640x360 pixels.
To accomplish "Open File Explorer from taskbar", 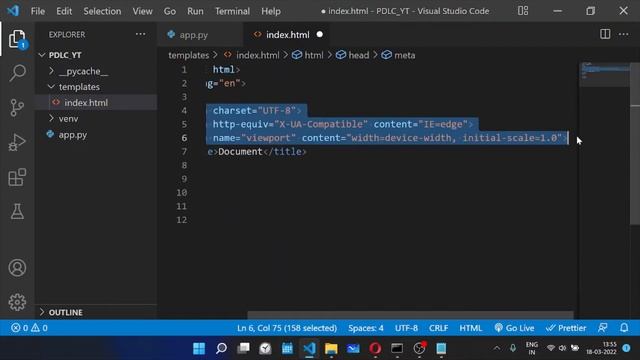I will click(331, 348).
